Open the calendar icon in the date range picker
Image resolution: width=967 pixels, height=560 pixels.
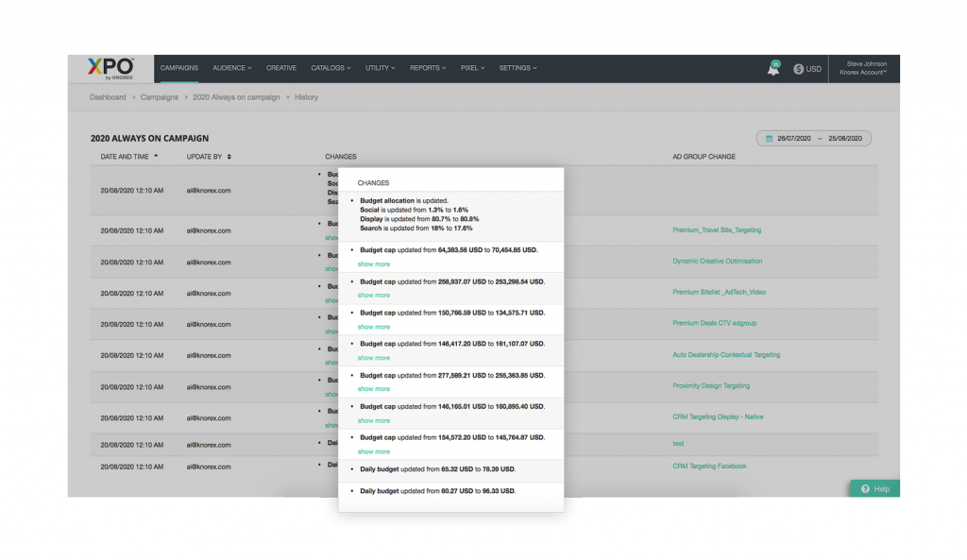[x=768, y=137]
